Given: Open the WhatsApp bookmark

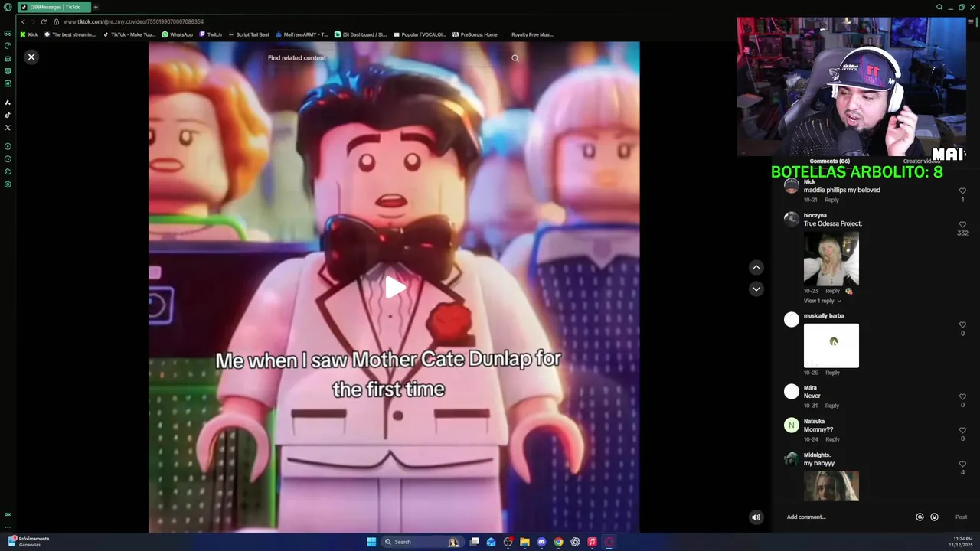Looking at the screenshot, I should pyautogui.click(x=177, y=34).
